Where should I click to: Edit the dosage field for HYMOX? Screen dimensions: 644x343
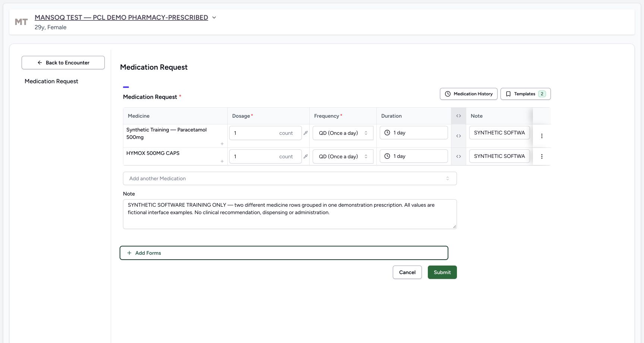[265, 156]
